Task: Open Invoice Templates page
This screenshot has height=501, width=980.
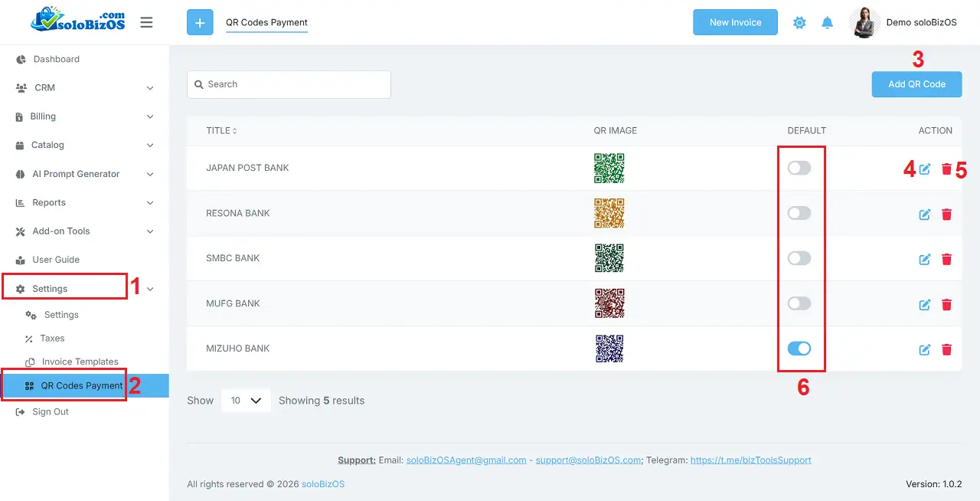Action: [x=80, y=362]
